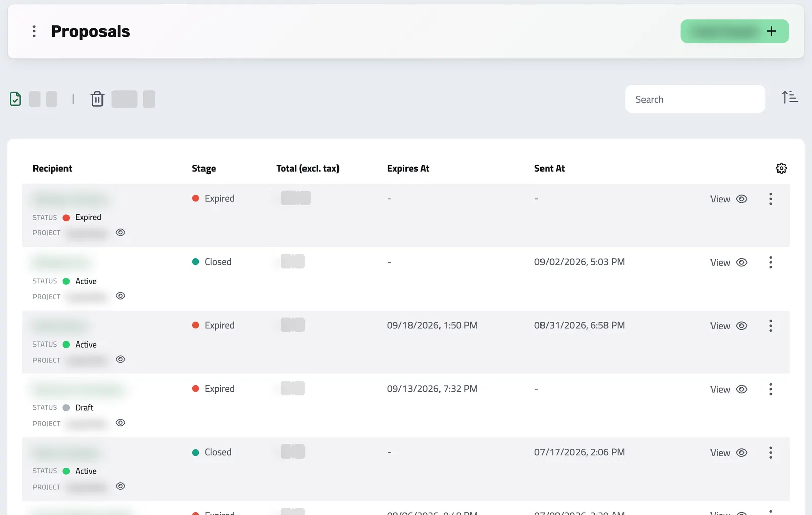Image resolution: width=812 pixels, height=515 pixels.
Task: View the first Expired proposal with no dates
Action: pos(729,199)
